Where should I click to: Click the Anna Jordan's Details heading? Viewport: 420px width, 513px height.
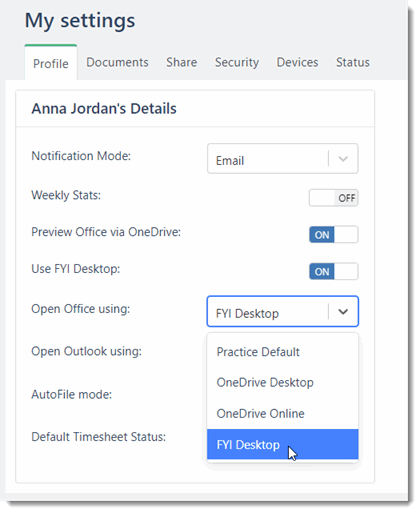click(104, 109)
